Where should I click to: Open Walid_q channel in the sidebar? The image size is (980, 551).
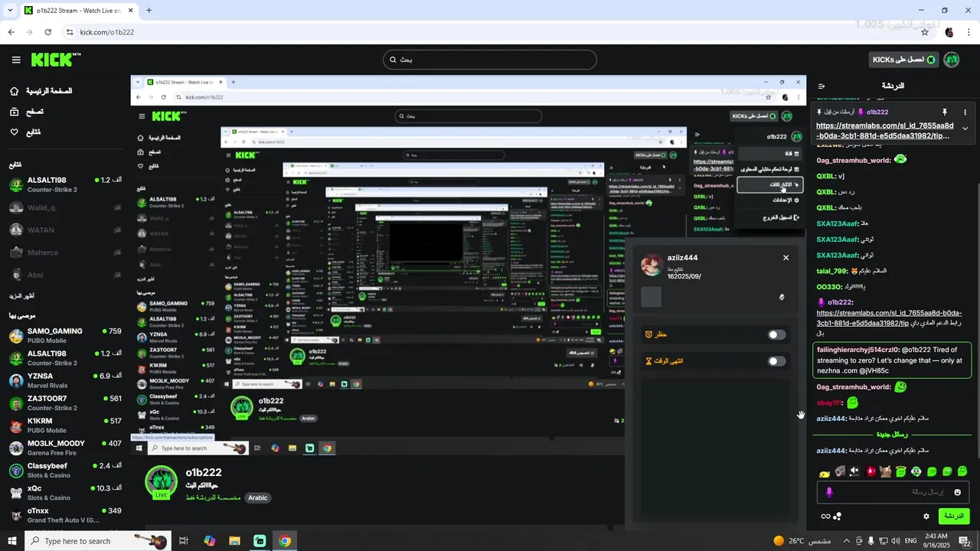(65, 207)
